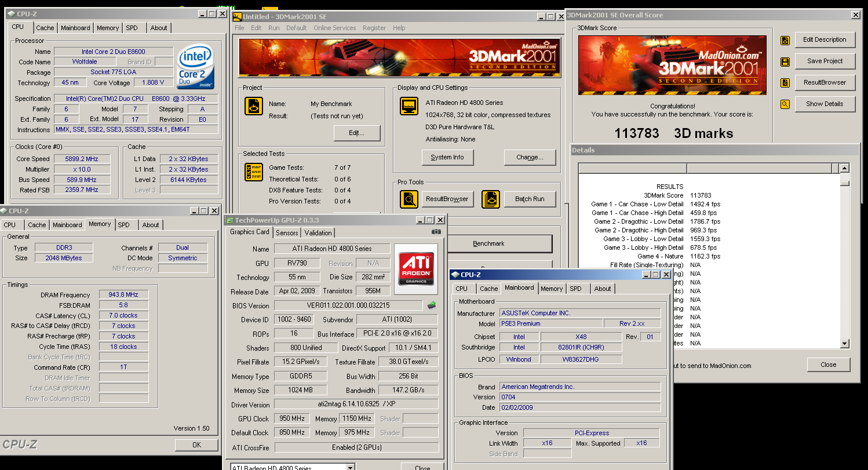
Task: Click the 3DMark2001 window title bar icon
Action: point(237,17)
